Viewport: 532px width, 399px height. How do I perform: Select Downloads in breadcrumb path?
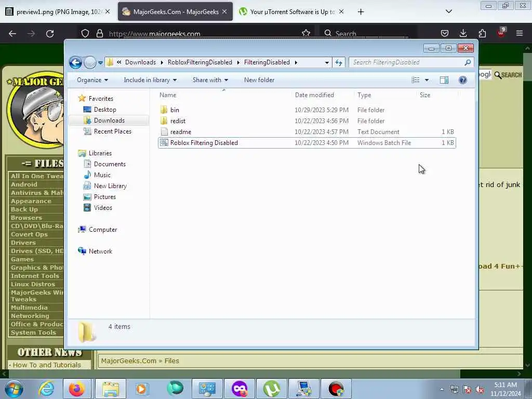(140, 62)
